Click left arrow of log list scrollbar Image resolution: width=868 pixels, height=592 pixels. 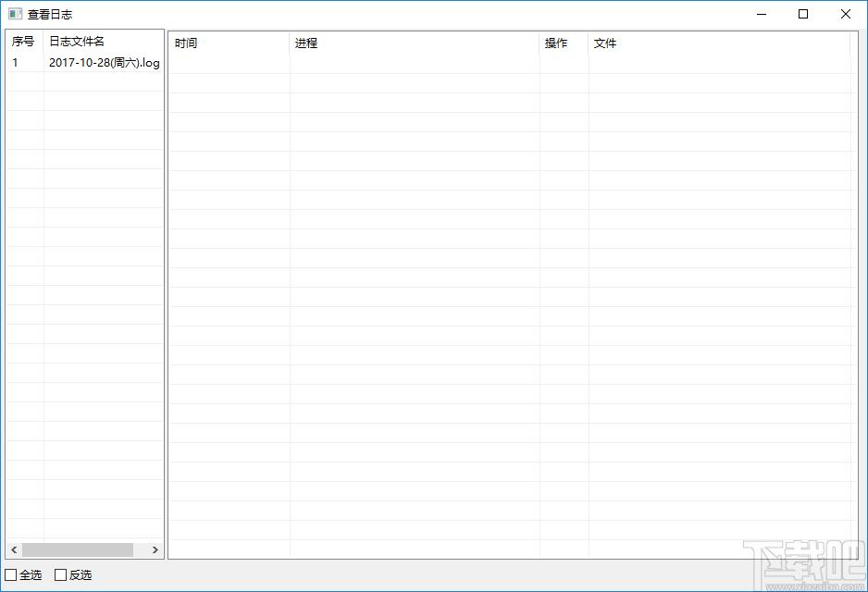[14, 550]
